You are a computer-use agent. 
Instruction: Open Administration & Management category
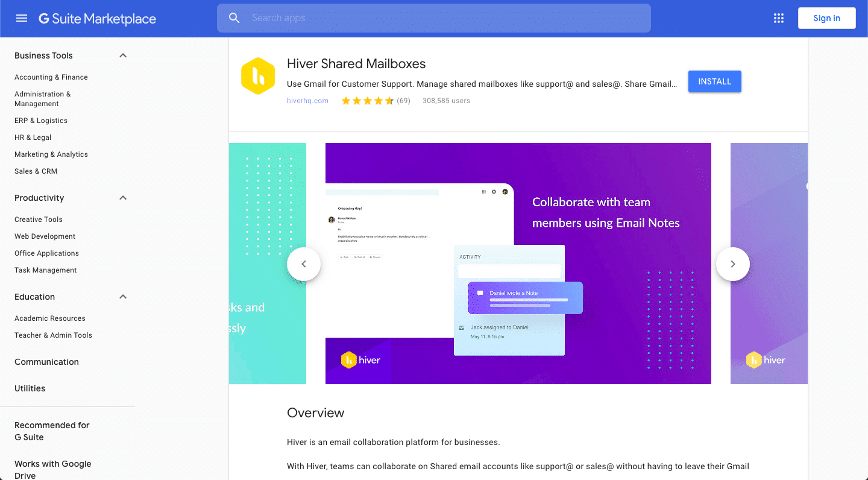pos(43,99)
